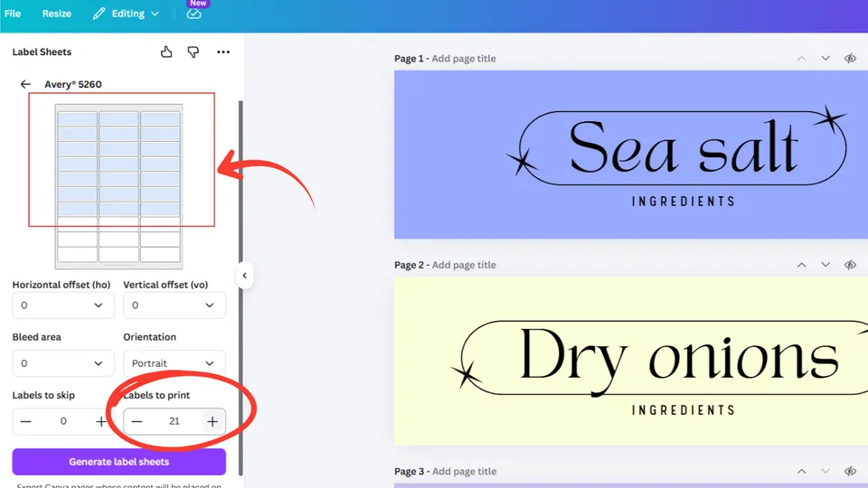The image size is (868, 488).
Task: Collapse the side panel with chevron
Action: pos(245,276)
